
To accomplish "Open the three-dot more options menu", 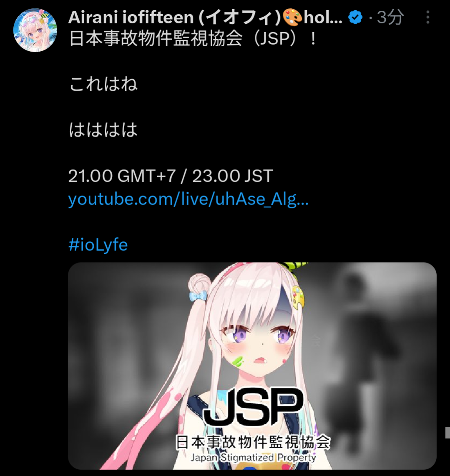I will point(428,18).
